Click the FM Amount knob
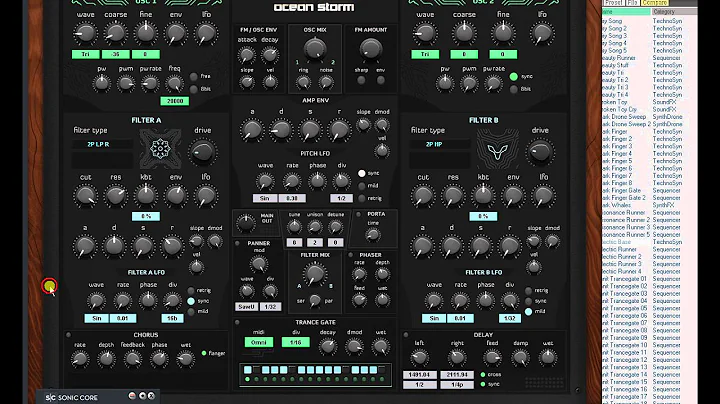The width and height of the screenshot is (720, 404). pos(371,49)
